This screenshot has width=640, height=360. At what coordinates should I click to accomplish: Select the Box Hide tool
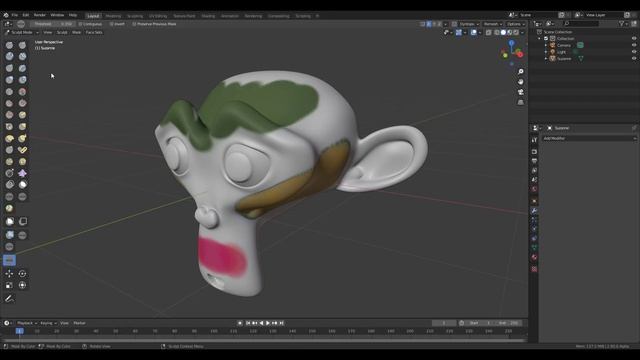[x=23, y=221]
